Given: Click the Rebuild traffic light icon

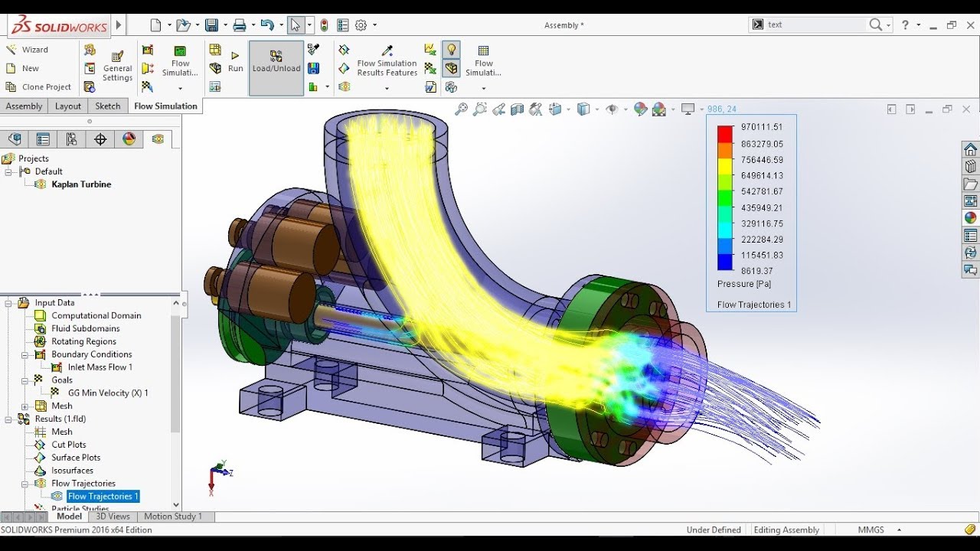Looking at the screenshot, I should pyautogui.click(x=325, y=25).
